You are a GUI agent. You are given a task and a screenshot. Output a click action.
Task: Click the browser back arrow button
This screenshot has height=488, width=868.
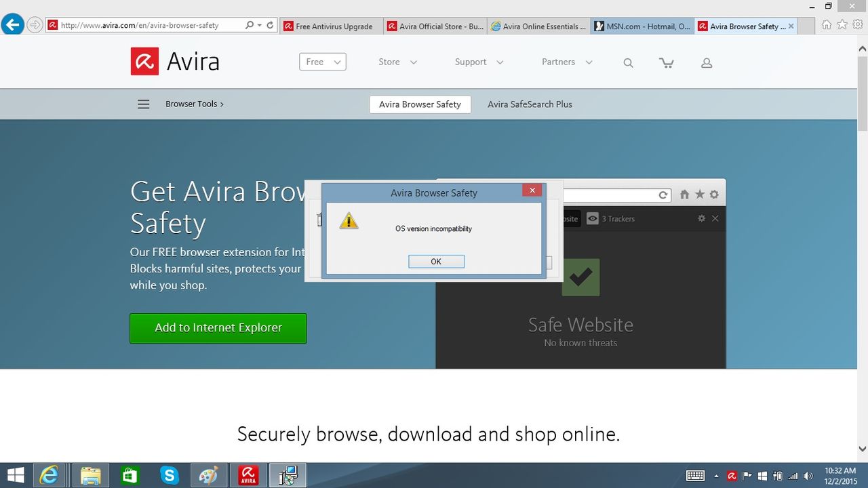(13, 25)
